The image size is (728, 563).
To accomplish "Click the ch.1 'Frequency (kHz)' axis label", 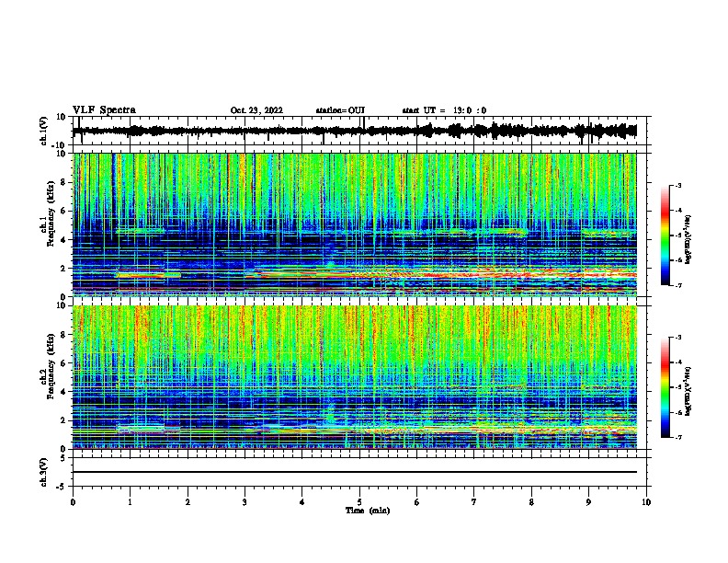I will (49, 214).
